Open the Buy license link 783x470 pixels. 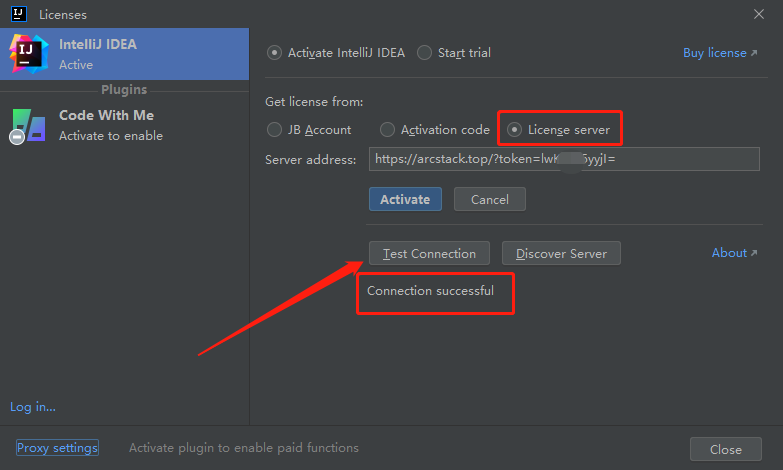click(x=720, y=53)
